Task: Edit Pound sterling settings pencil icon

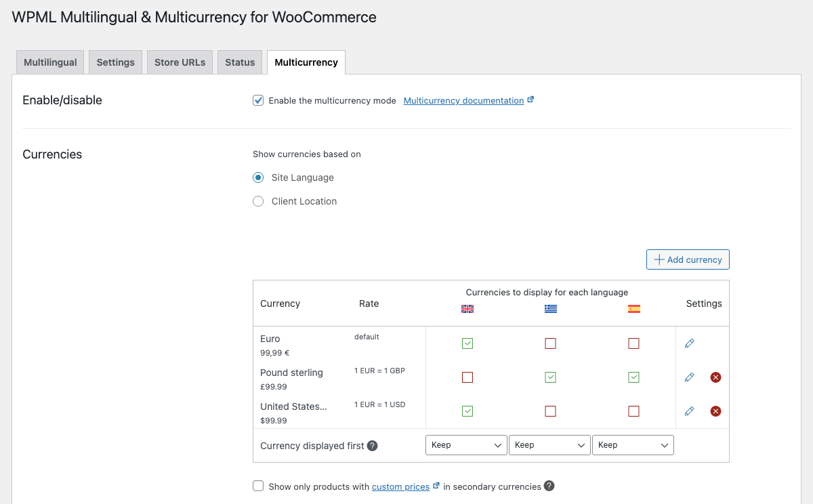Action: 690,377
